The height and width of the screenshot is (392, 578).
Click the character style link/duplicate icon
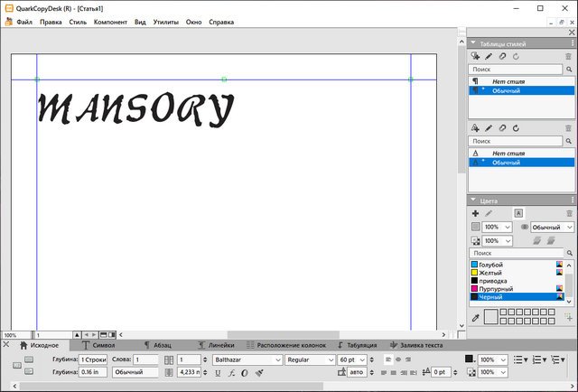(502, 128)
